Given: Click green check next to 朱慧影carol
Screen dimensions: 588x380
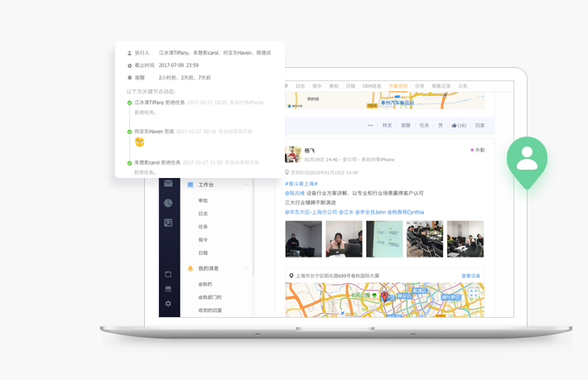Looking at the screenshot, I should 129,163.
